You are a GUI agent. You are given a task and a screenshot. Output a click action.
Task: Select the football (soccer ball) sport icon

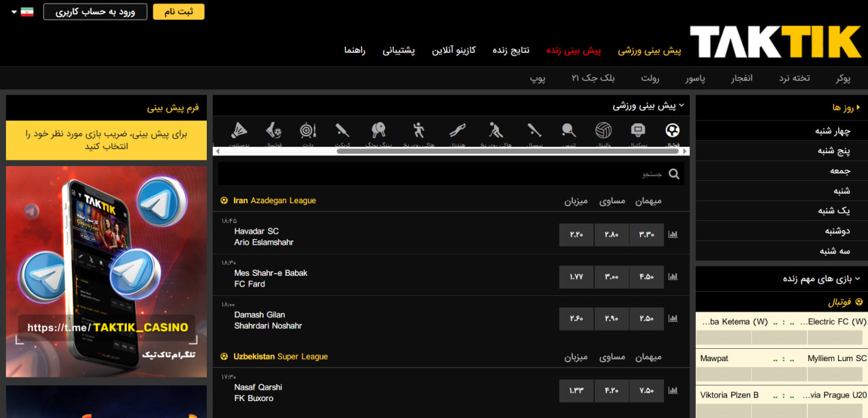pyautogui.click(x=672, y=131)
